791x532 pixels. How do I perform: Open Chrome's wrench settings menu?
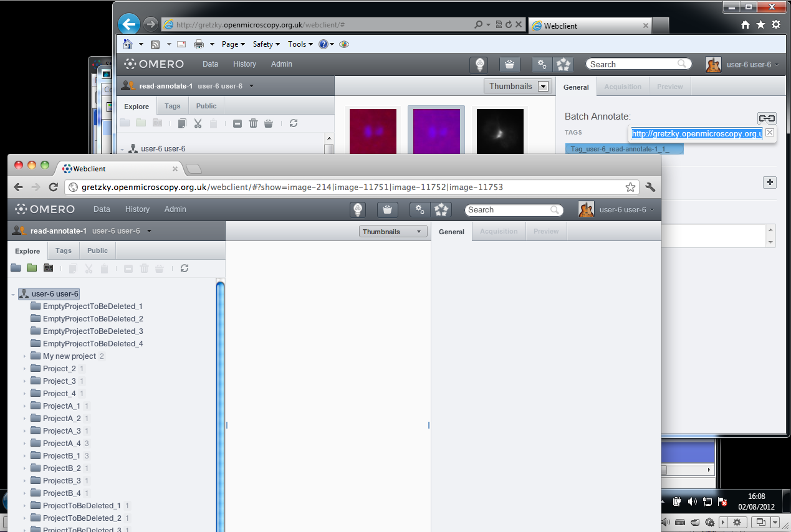(x=650, y=187)
